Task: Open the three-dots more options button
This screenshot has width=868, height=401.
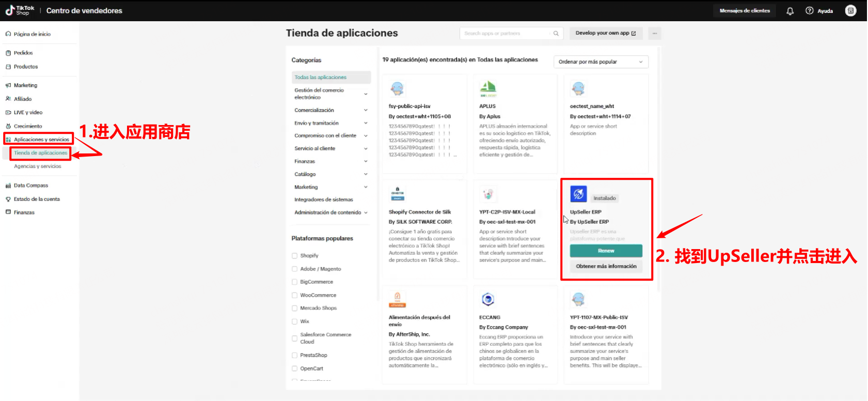Action: tap(655, 33)
